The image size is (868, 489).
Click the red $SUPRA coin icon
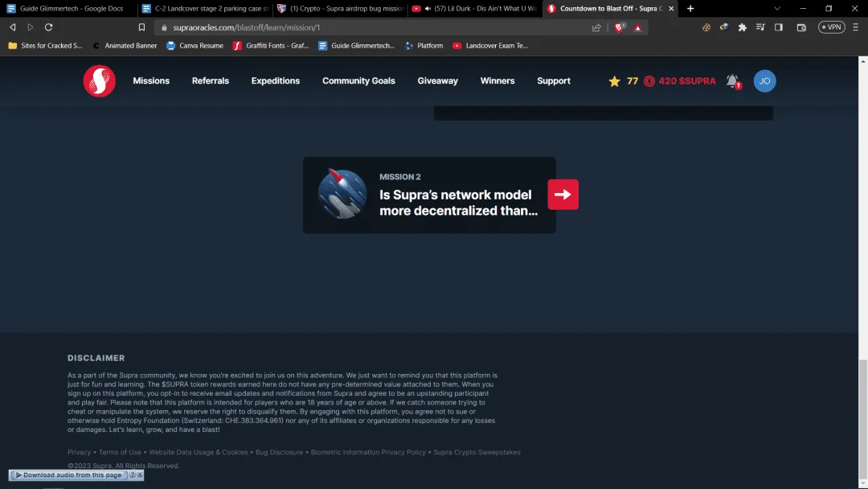[x=649, y=81]
